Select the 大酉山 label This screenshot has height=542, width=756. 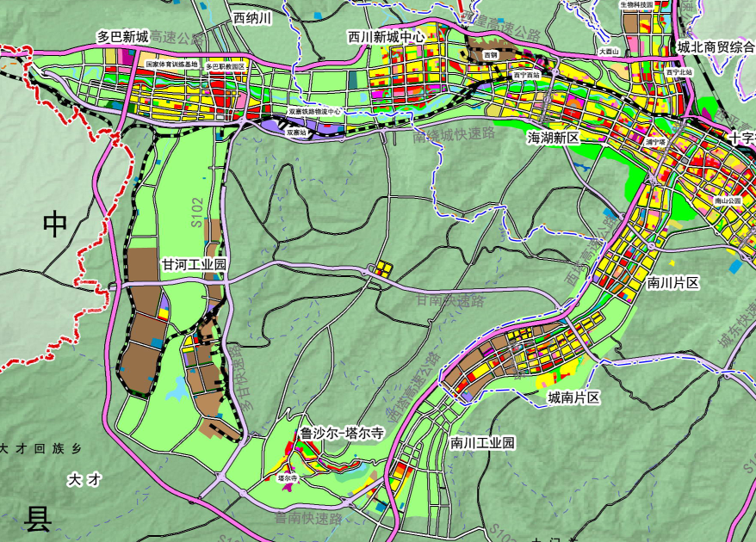pos(609,51)
